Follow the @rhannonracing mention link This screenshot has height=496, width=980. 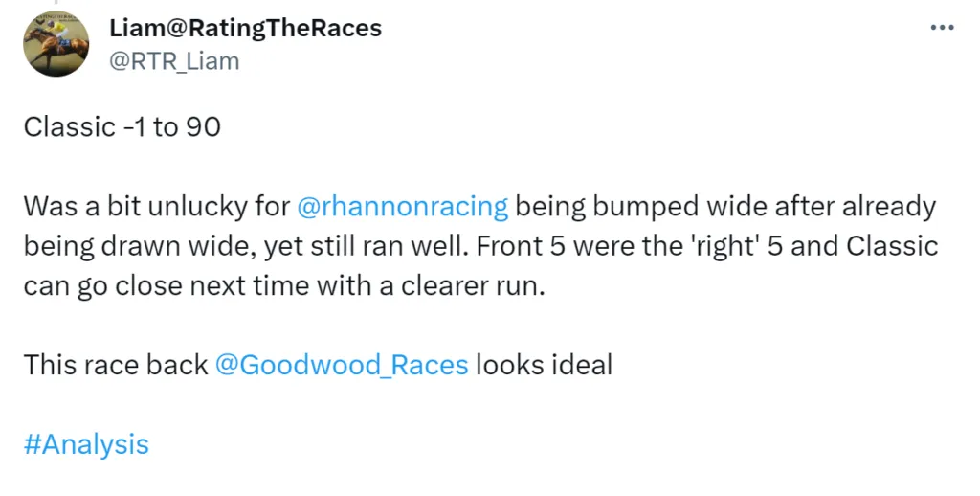pyautogui.click(x=403, y=207)
